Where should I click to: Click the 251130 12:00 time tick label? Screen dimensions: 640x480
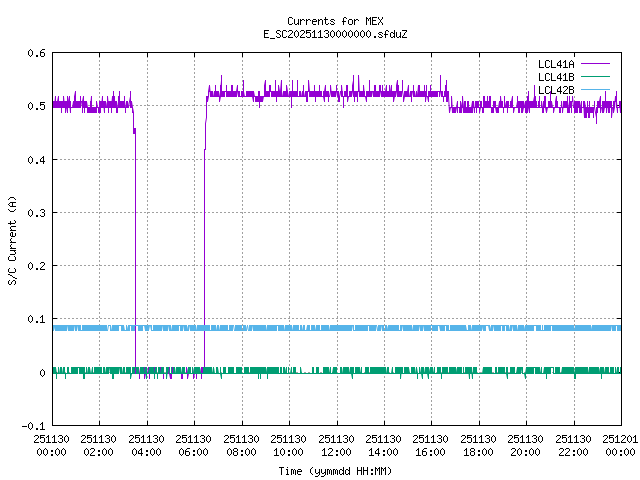point(336,445)
